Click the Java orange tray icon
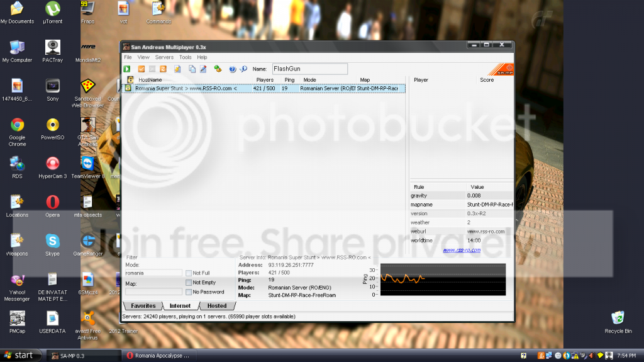Screen dimensions: 644x362 point(541,356)
